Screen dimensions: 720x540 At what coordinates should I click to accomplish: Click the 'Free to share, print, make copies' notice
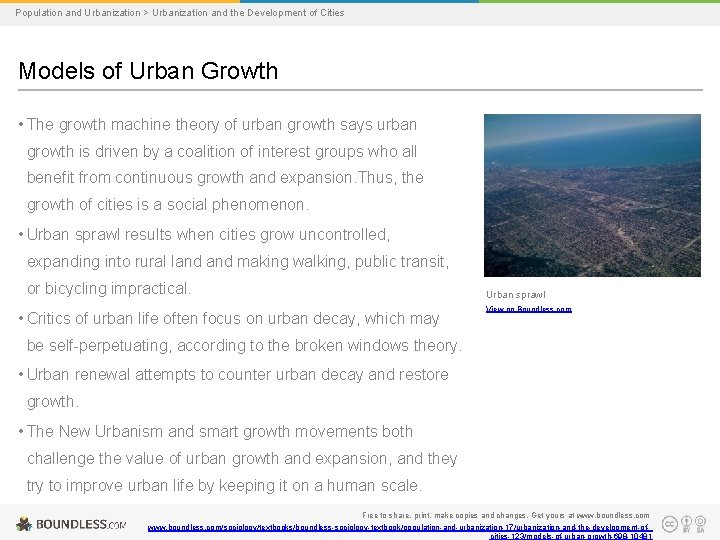coord(506,515)
